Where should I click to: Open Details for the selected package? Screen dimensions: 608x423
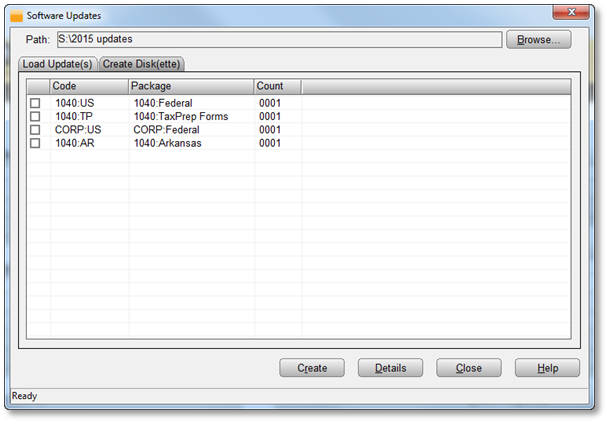click(390, 368)
